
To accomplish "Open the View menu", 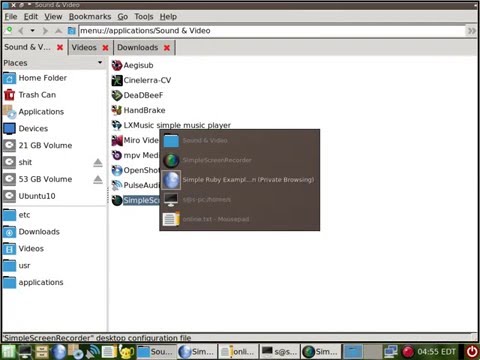I will click(53, 17).
